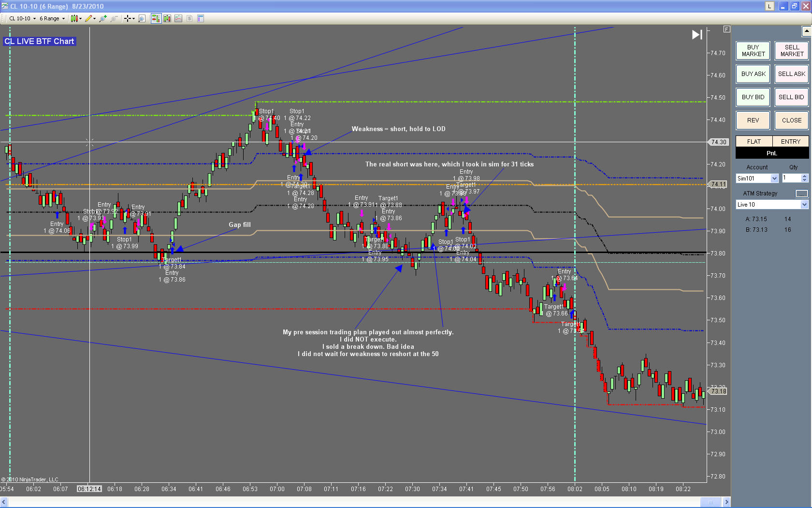Click the 74.11 price marker on axis
The width and height of the screenshot is (812, 508).
pyautogui.click(x=719, y=184)
